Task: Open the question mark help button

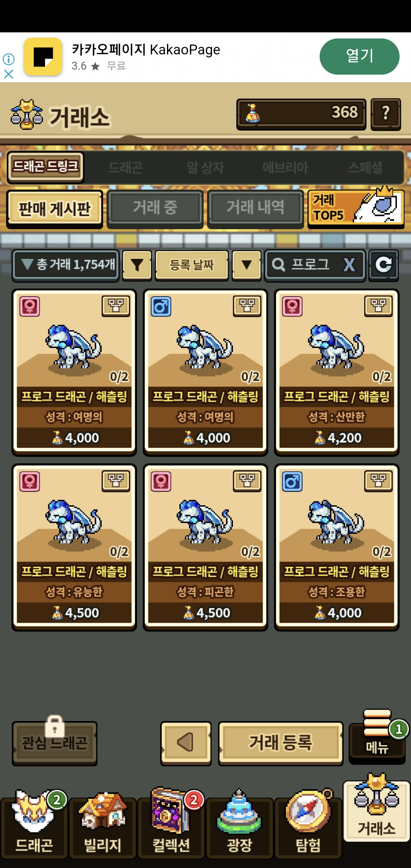Action: tap(386, 114)
